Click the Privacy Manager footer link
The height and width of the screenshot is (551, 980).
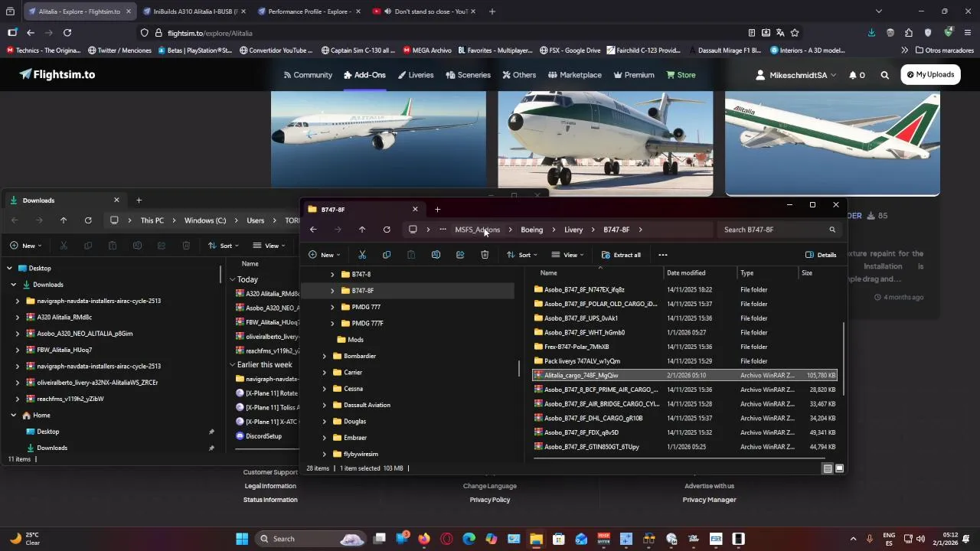click(x=709, y=500)
